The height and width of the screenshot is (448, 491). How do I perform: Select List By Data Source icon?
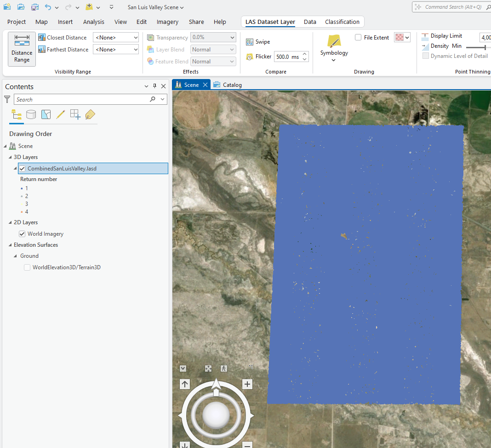pyautogui.click(x=31, y=114)
